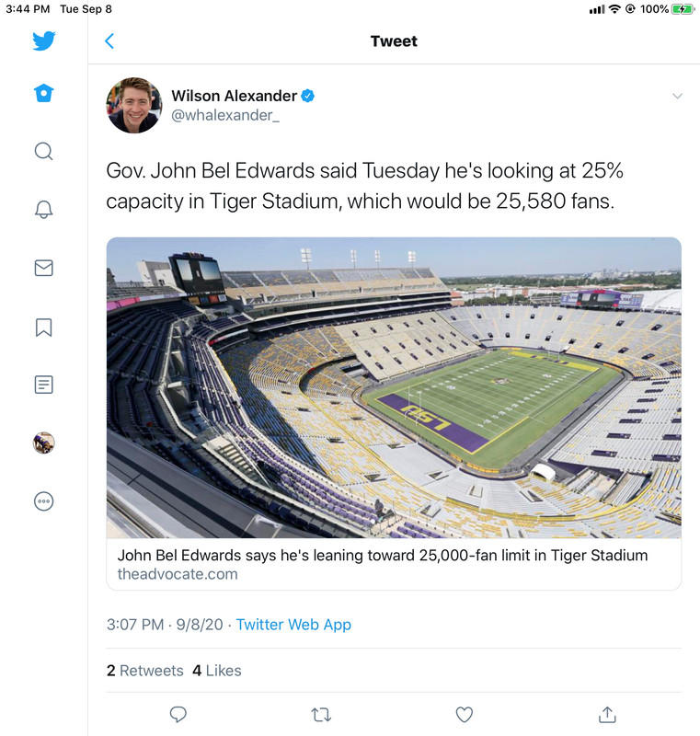Image resolution: width=700 pixels, height=736 pixels.
Task: Click the @whalexander_ handle
Action: tap(224, 115)
